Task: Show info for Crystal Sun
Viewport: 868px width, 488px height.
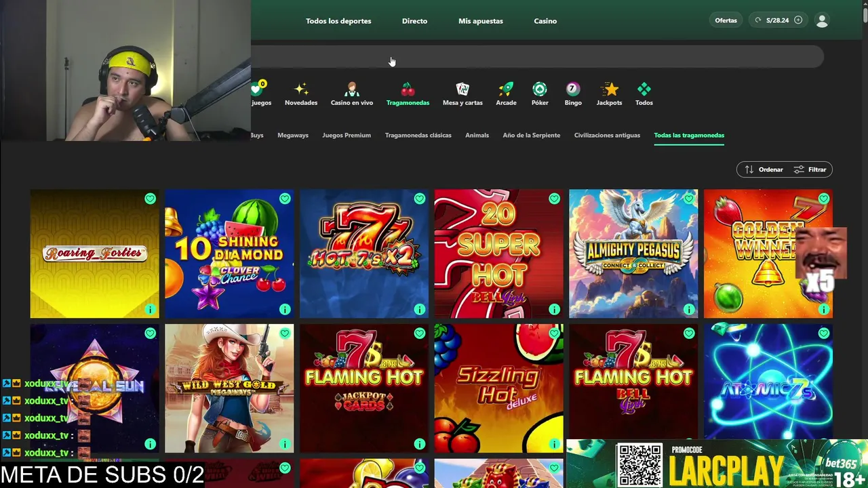Action: (150, 444)
